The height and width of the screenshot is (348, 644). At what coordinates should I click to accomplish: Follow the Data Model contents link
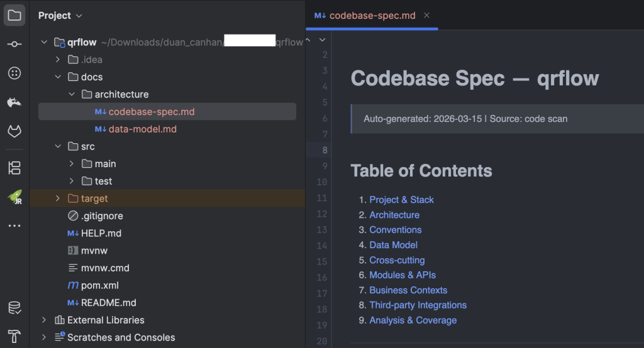coord(393,245)
